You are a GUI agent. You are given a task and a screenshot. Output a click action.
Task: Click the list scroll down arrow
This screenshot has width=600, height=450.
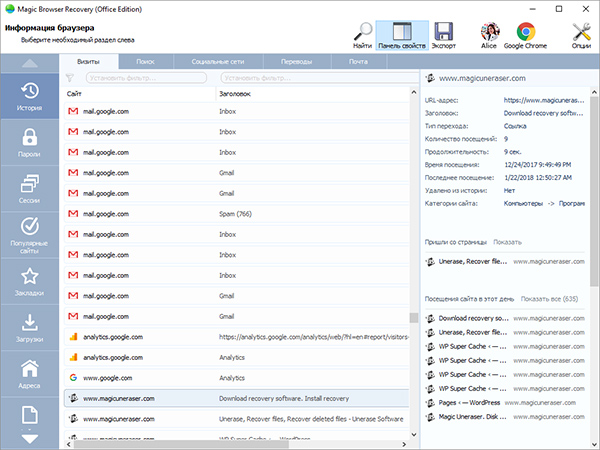[414, 434]
